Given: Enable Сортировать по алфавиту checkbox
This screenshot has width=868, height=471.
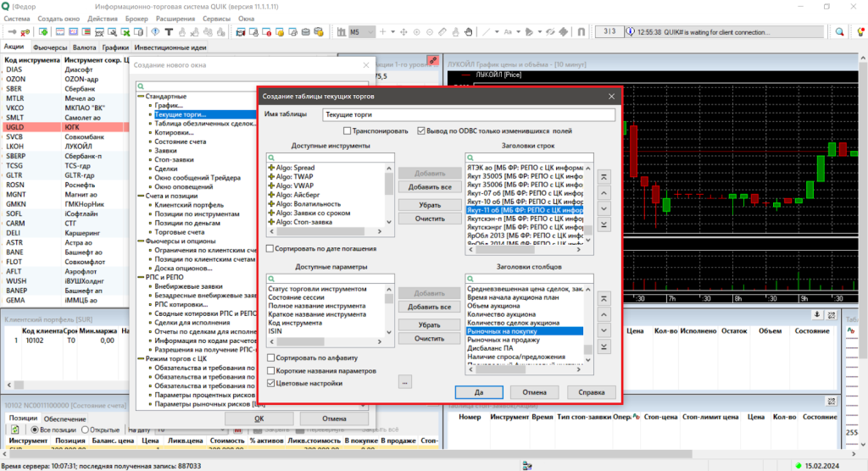Looking at the screenshot, I should pos(270,358).
